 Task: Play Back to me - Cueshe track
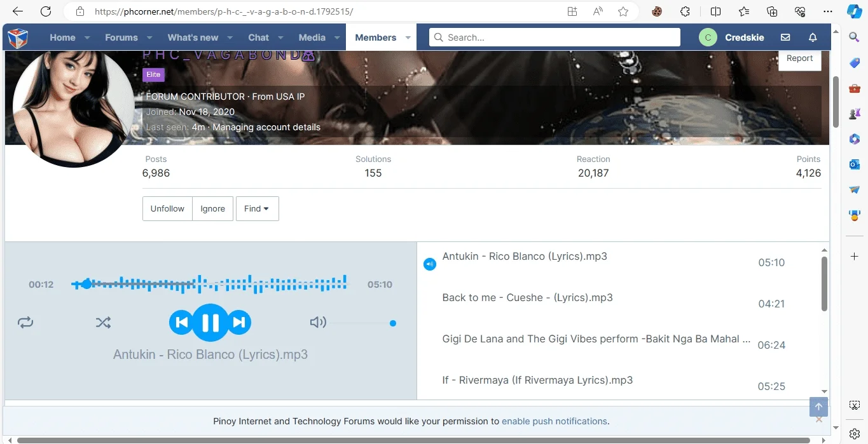pos(527,297)
